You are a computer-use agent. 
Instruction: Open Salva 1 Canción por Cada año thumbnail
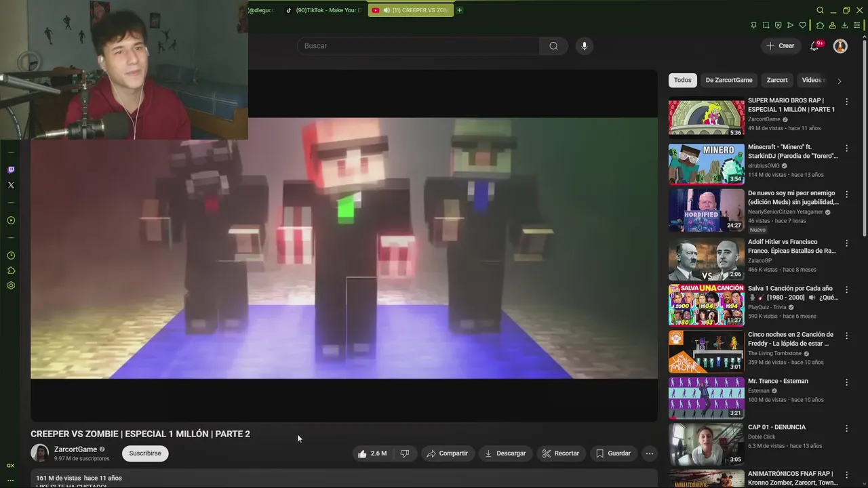(x=706, y=306)
